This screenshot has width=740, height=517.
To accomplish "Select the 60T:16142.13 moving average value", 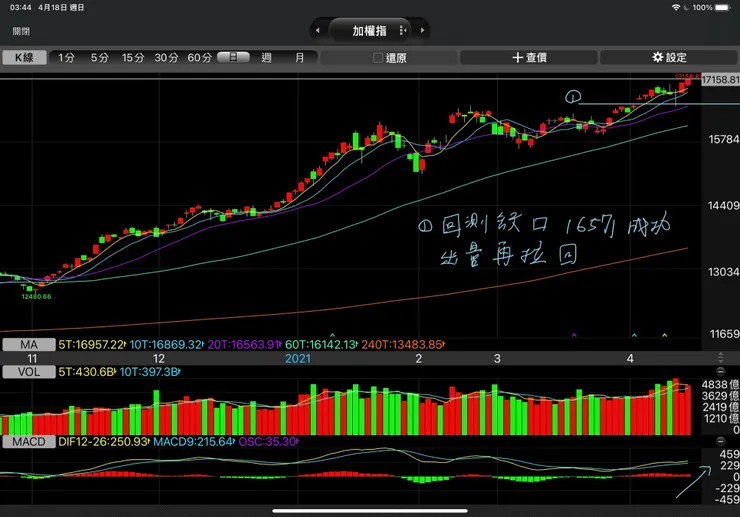I will tap(321, 345).
